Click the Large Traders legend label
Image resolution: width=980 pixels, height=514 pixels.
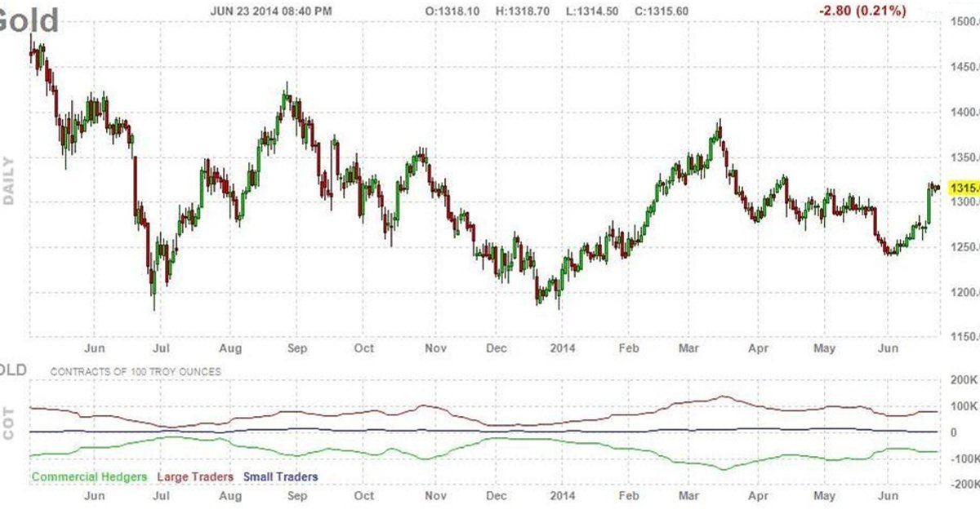point(194,476)
